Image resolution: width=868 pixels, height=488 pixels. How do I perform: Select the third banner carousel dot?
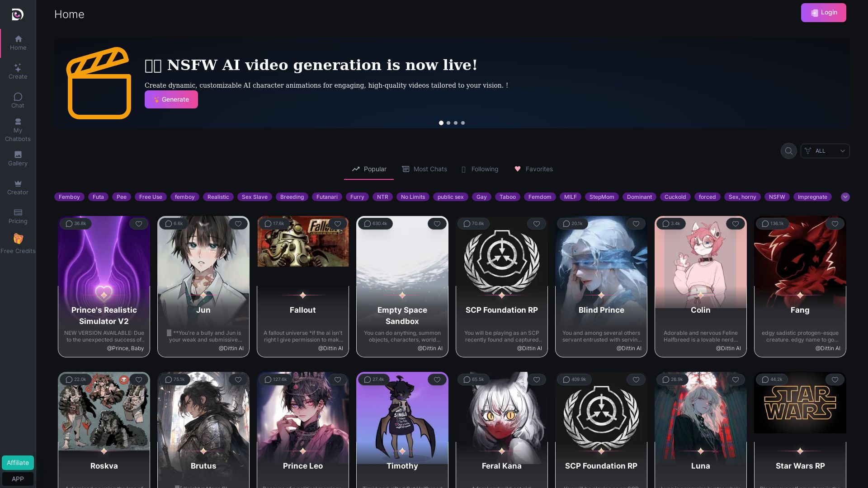pos(456,123)
